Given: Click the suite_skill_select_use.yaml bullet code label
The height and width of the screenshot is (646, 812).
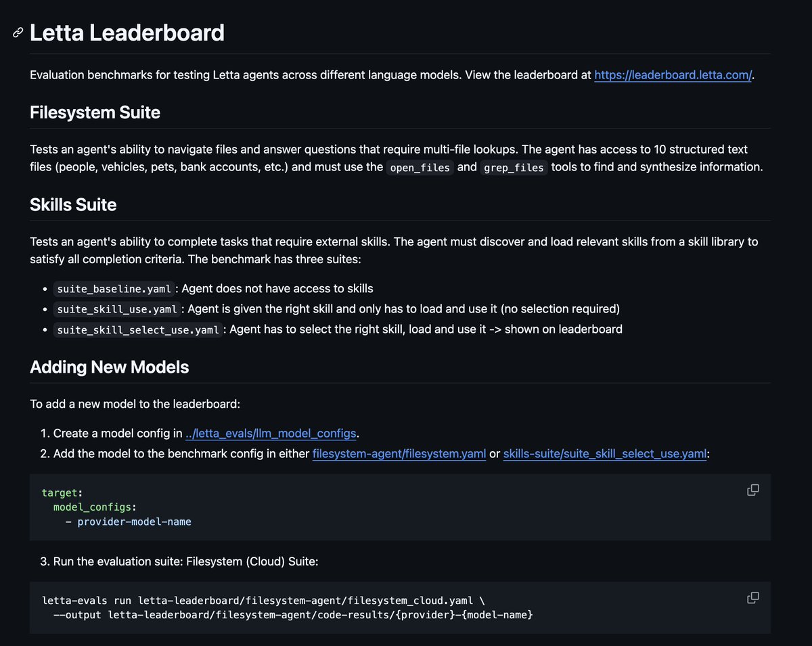Looking at the screenshot, I should click(x=138, y=329).
